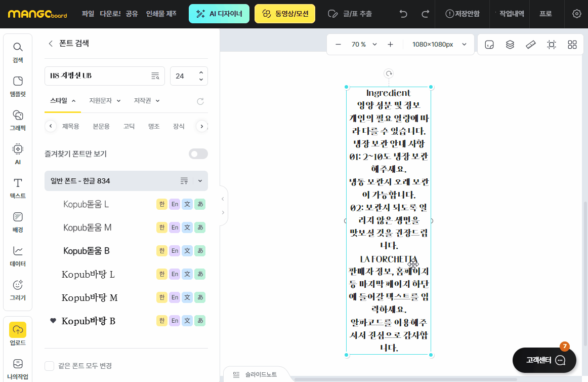This screenshot has height=382, width=588.
Task: Open the settings gear icon
Action: [576, 14]
